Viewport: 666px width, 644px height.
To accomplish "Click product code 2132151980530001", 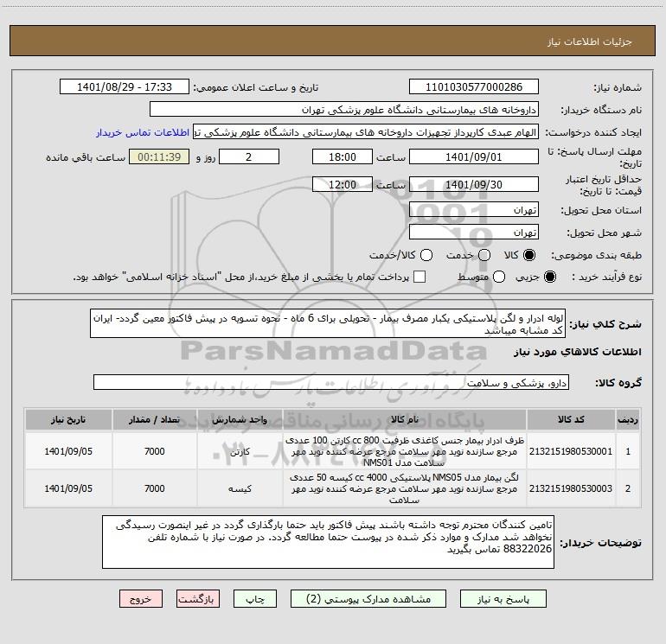I will click(571, 451).
